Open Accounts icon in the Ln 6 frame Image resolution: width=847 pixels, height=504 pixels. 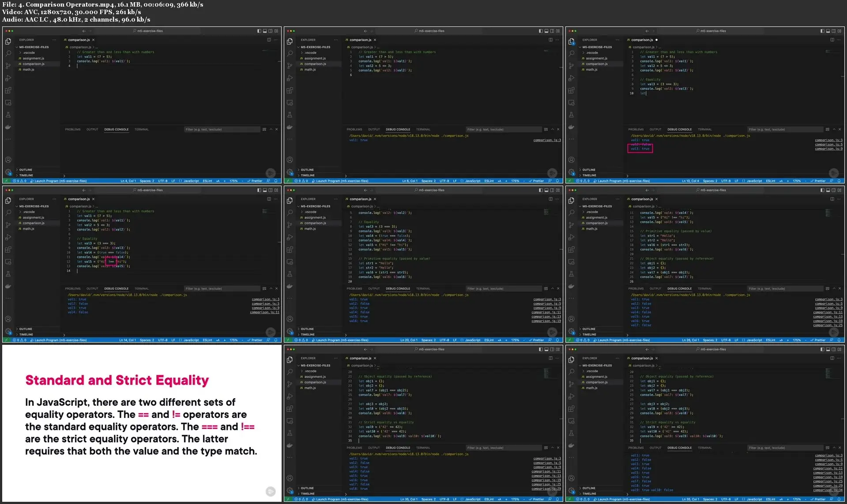tap(290, 160)
